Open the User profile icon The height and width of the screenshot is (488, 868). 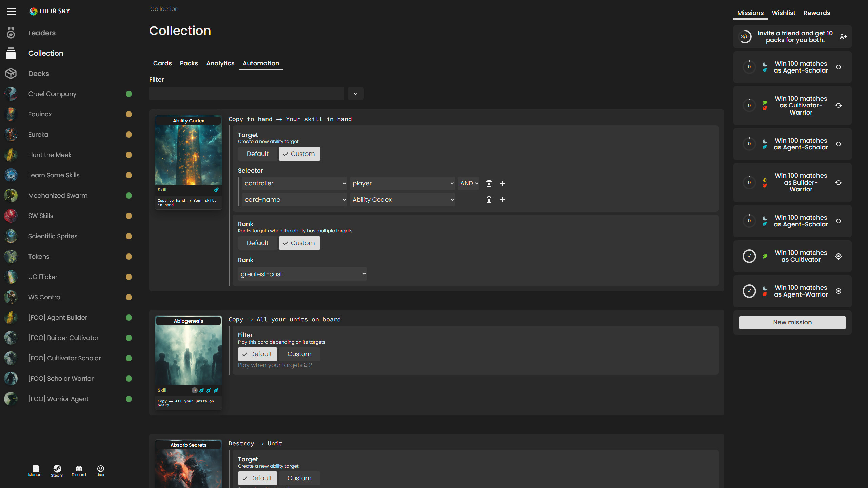coord(100,470)
